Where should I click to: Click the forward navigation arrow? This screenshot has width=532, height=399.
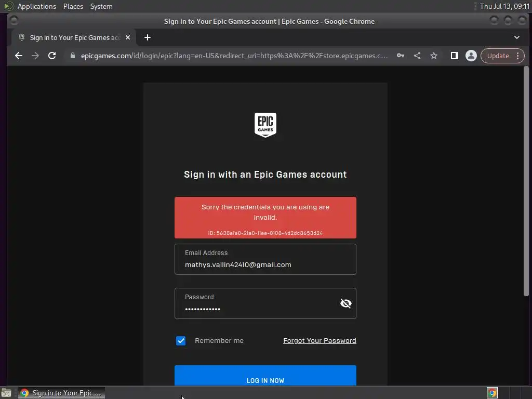[35, 56]
